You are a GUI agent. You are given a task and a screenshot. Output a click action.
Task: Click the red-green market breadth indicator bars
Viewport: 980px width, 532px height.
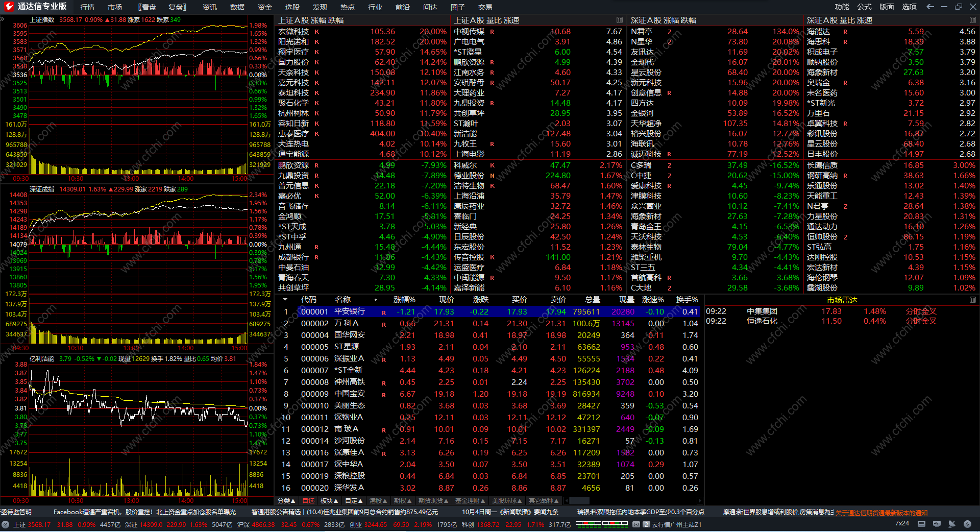coord(602,523)
